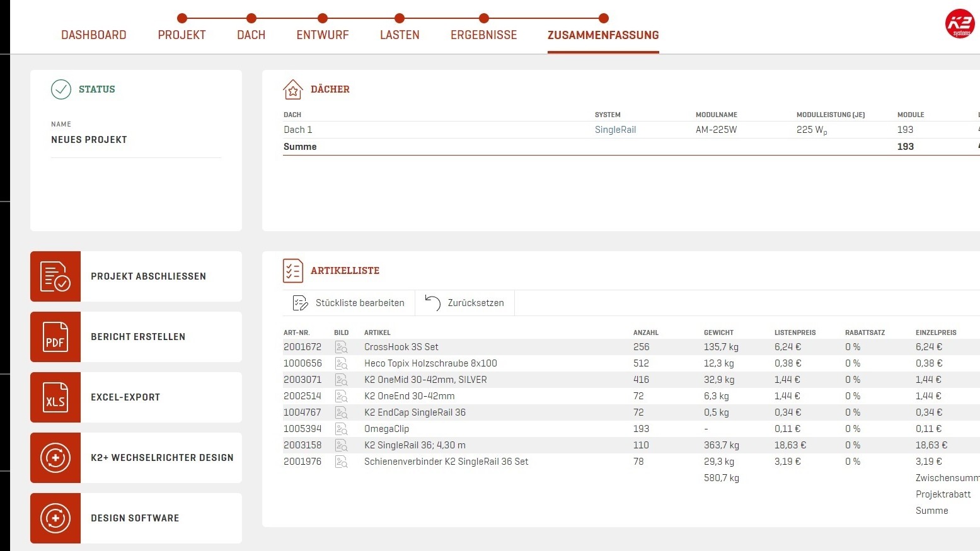Click Zurücksetzen to reset the list

464,303
